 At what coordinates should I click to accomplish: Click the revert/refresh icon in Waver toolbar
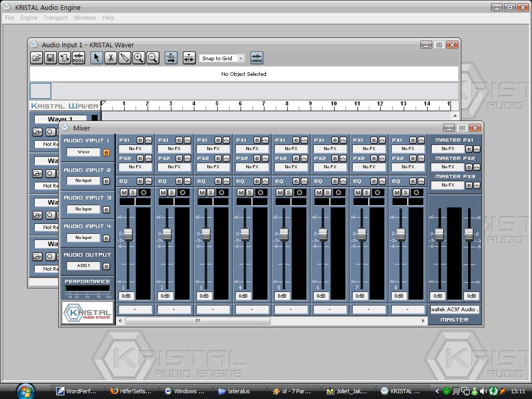64,58
